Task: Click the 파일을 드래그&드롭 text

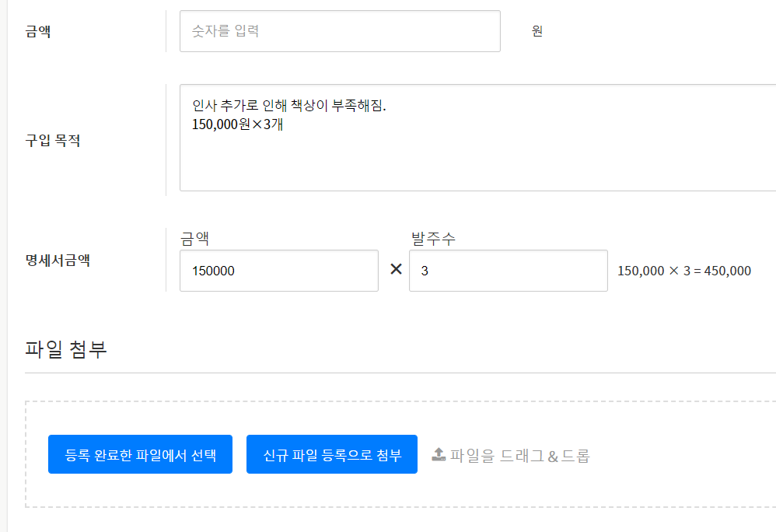Action: (519, 456)
